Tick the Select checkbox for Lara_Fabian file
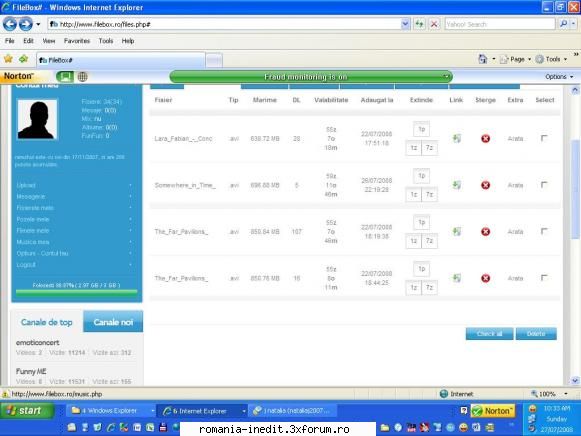 (x=544, y=138)
